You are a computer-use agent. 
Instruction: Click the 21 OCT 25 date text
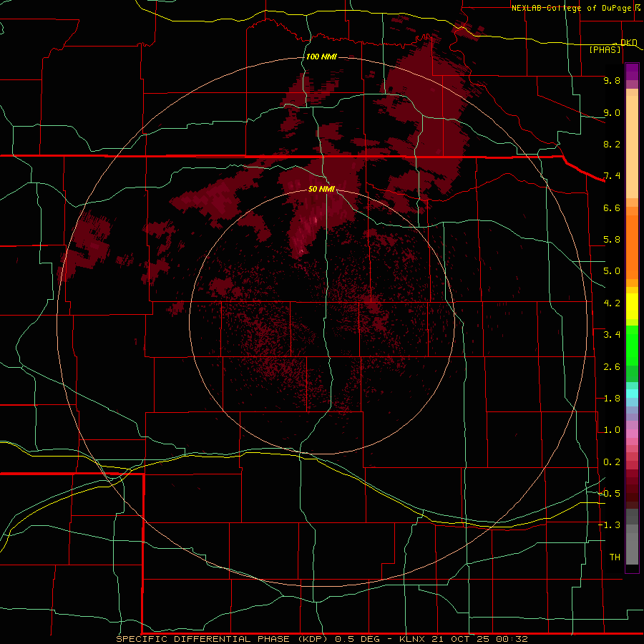(459, 639)
